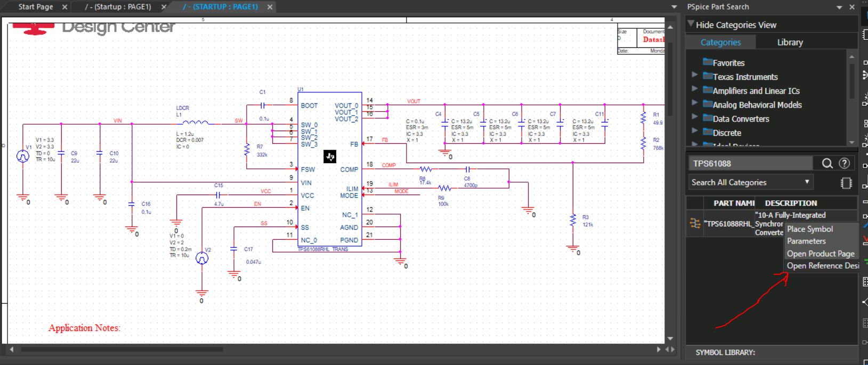868x365 pixels.
Task: Click the schematic vertical scroll up arrow
Action: [x=670, y=27]
